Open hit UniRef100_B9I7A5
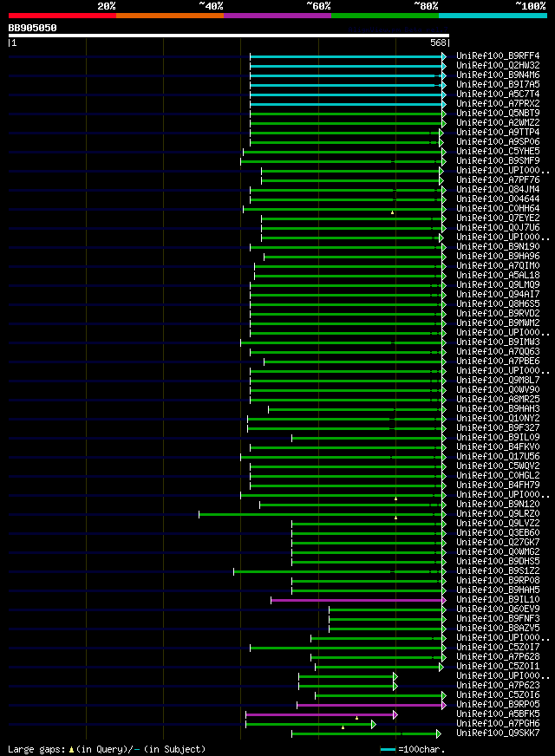Screen dimensions: 555x756 coord(498,85)
